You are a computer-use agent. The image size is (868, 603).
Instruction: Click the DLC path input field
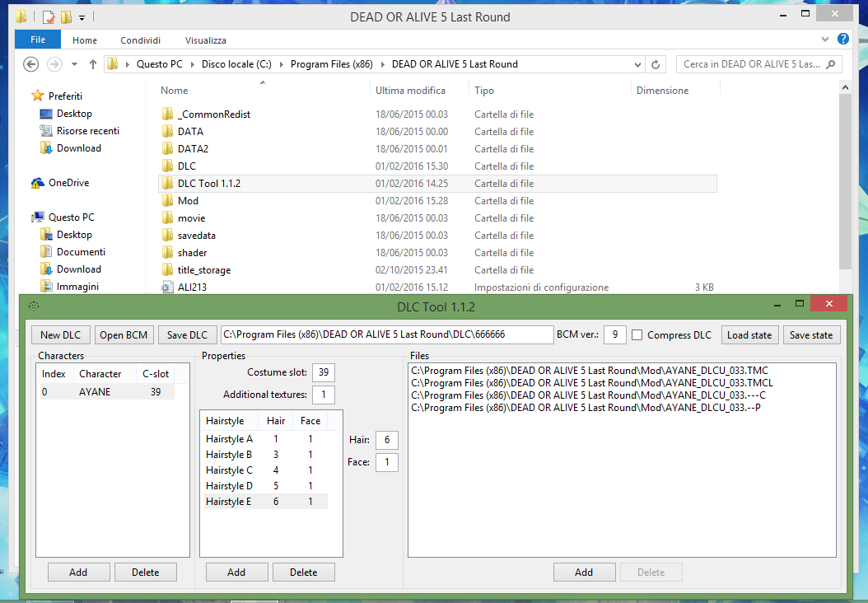pos(387,335)
